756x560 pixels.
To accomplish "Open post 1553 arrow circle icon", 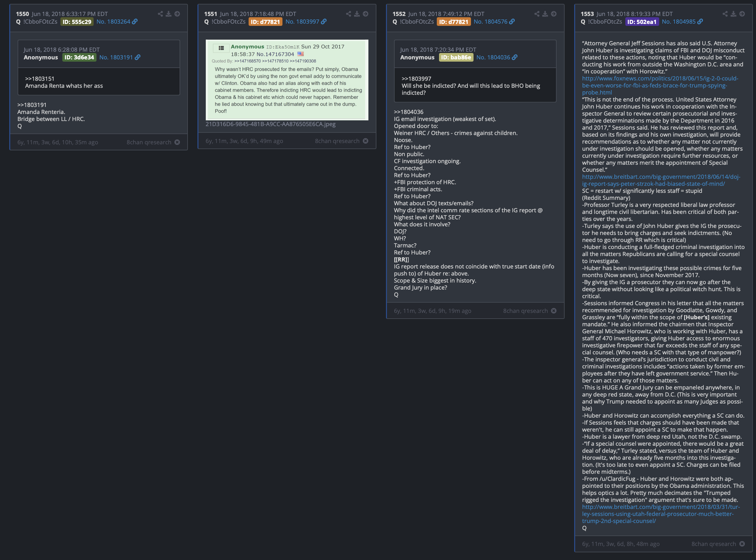I will click(x=742, y=14).
